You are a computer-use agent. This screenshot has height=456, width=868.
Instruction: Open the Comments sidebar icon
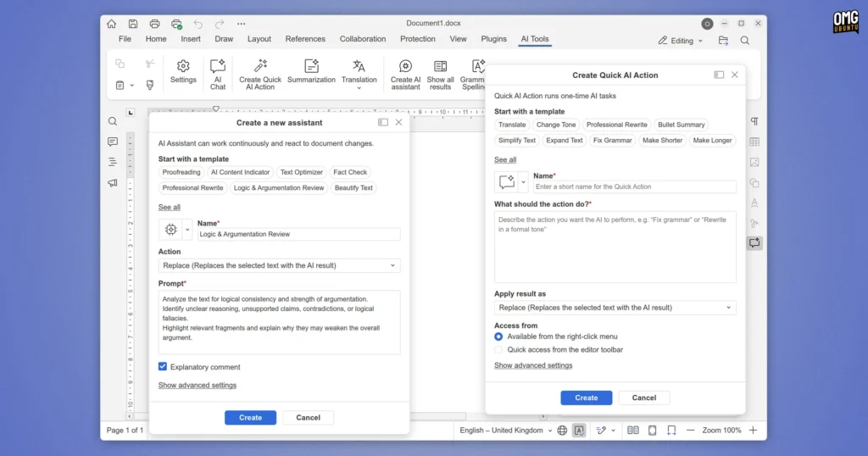click(x=113, y=142)
